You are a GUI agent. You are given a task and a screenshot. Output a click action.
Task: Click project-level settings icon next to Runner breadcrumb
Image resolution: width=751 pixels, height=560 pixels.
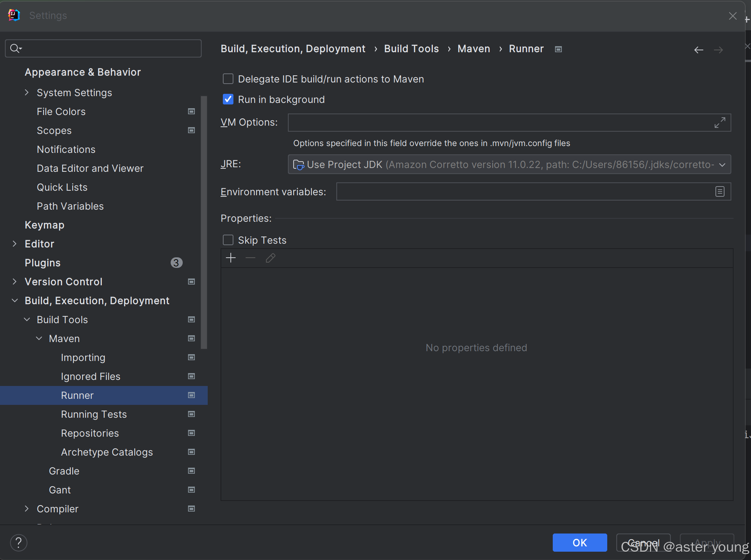(558, 49)
